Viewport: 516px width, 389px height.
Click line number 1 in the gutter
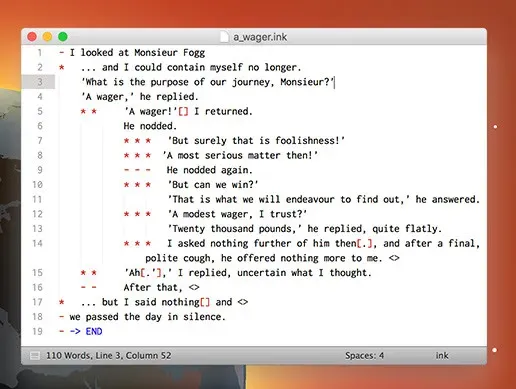40,53
